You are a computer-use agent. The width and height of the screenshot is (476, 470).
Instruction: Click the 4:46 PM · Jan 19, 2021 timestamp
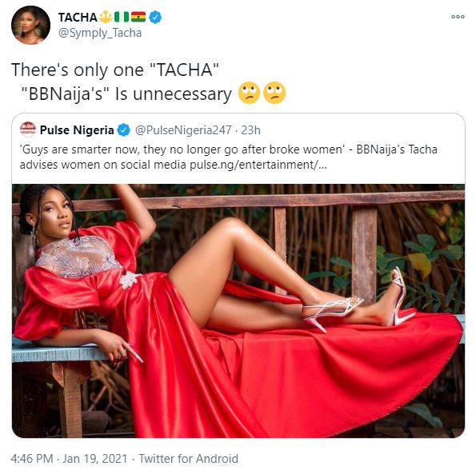pyautogui.click(x=69, y=459)
